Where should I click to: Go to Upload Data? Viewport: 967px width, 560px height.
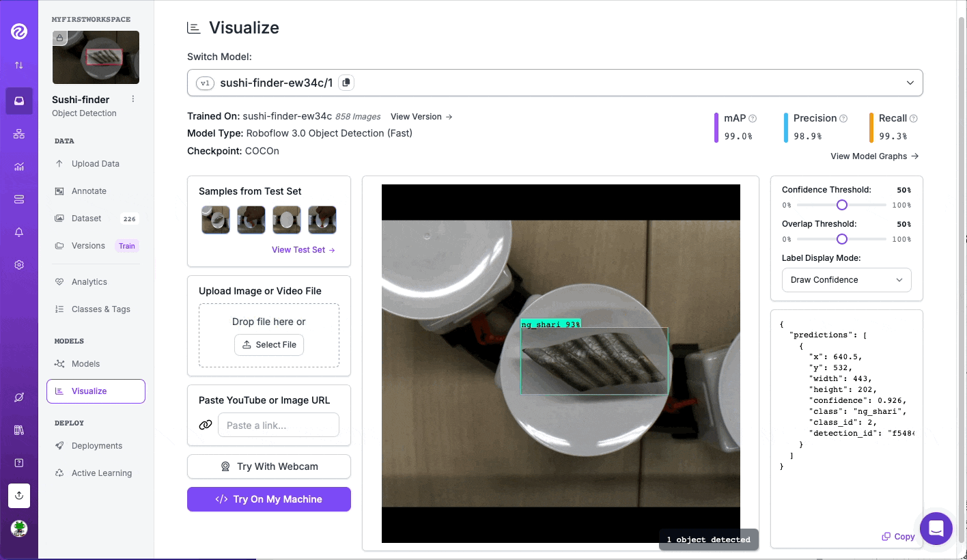96,164
